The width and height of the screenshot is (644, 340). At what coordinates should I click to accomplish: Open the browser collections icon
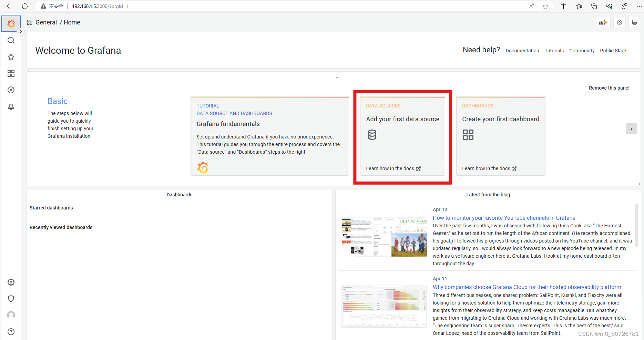594,6
